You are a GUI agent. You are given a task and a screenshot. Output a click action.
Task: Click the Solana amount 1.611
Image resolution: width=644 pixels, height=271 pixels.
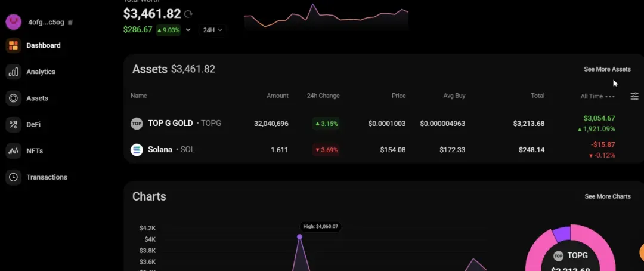click(280, 150)
